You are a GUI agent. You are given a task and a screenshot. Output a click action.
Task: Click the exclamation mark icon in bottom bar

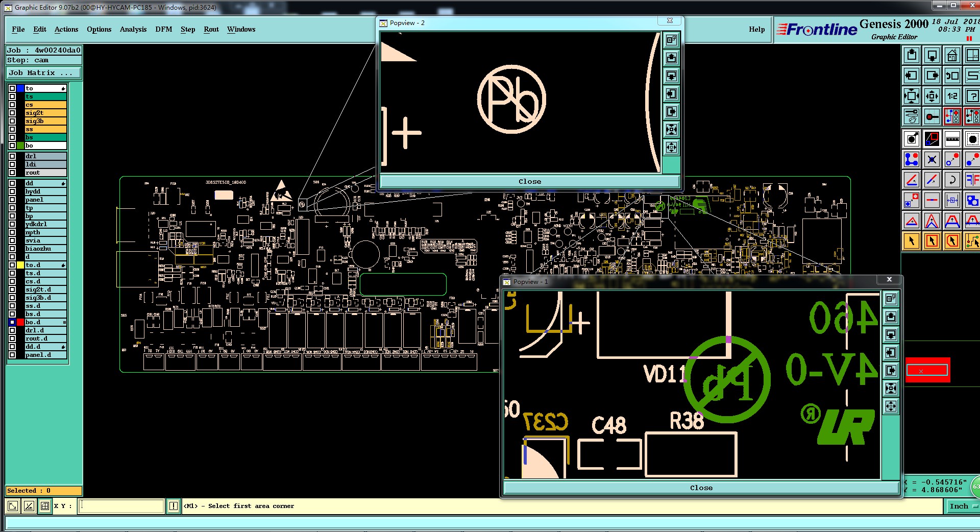coord(174,506)
